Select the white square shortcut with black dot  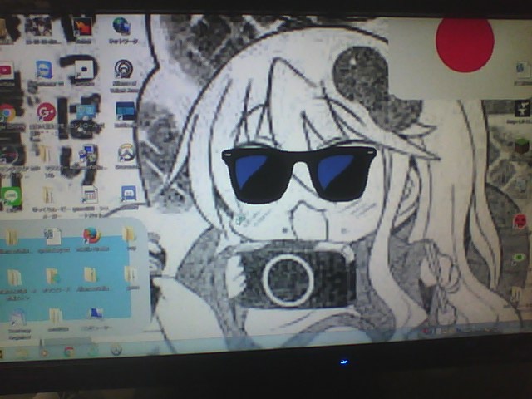83,70
